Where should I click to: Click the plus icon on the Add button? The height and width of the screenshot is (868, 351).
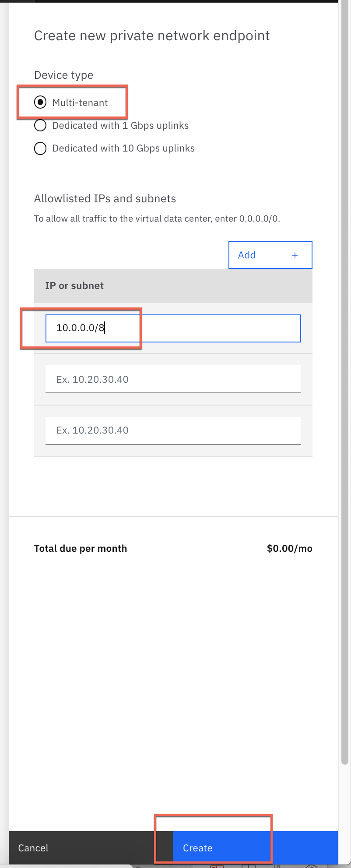[295, 255]
